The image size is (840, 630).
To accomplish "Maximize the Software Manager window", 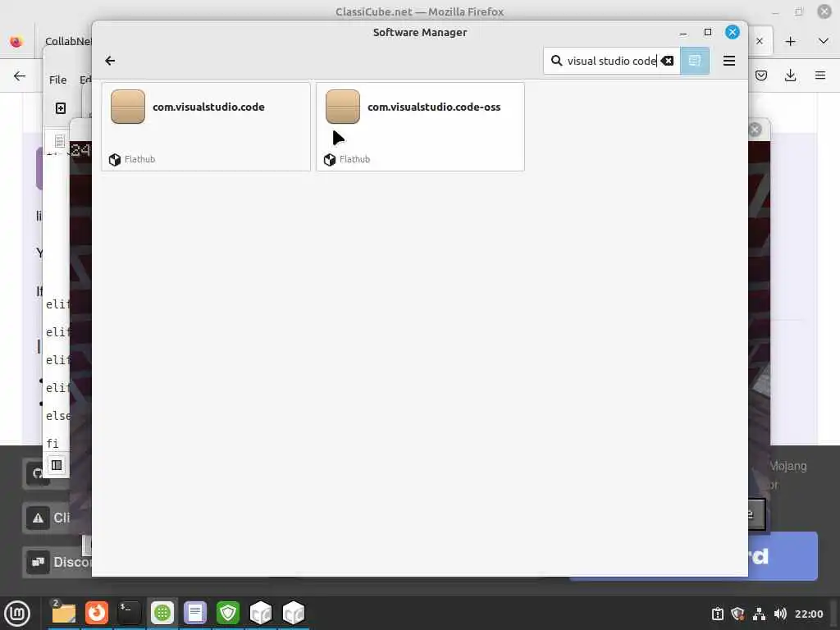I will (x=708, y=32).
